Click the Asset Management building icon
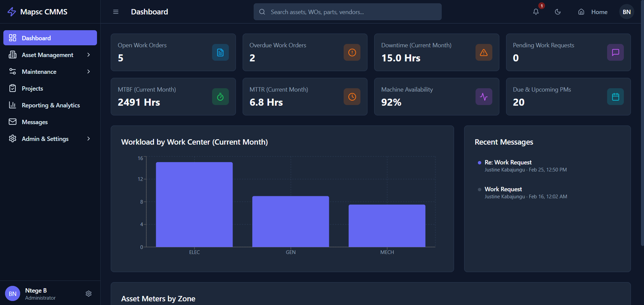 12,55
